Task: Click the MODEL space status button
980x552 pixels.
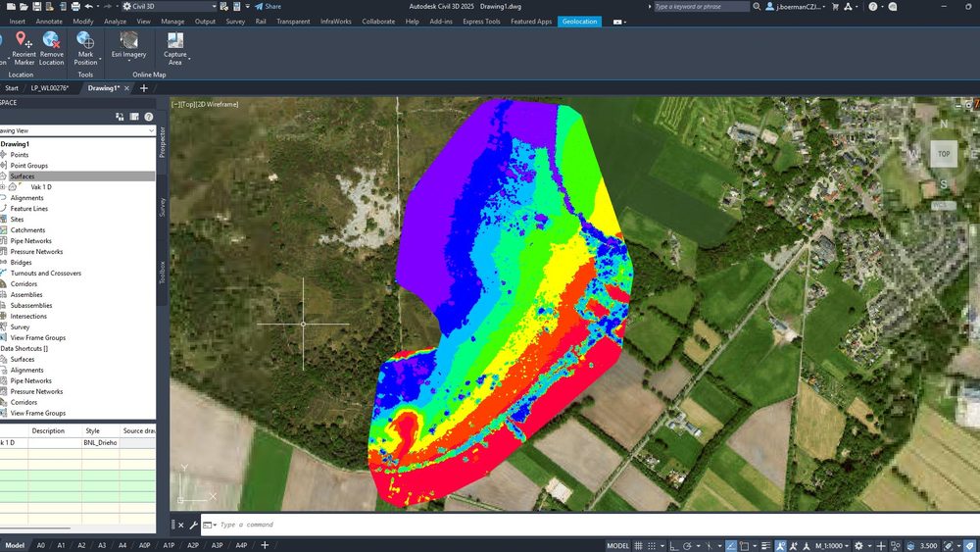Action: pyautogui.click(x=618, y=546)
